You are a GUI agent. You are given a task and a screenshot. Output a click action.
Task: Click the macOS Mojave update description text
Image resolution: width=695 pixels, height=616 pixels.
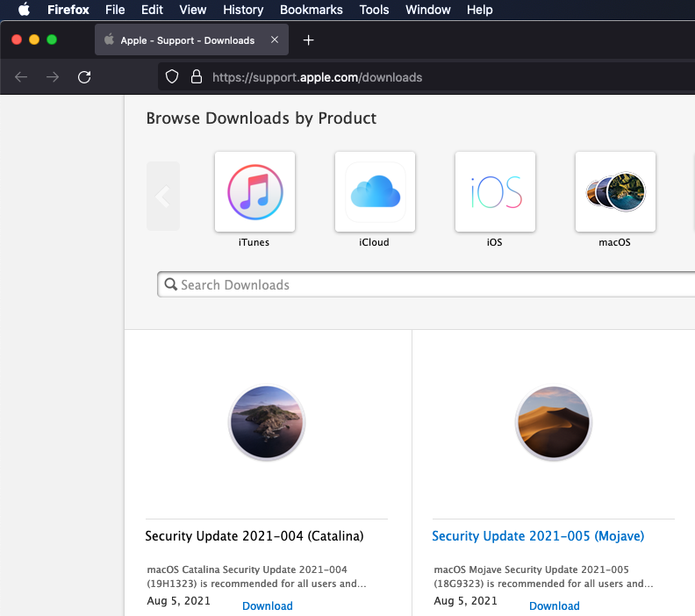coord(544,577)
